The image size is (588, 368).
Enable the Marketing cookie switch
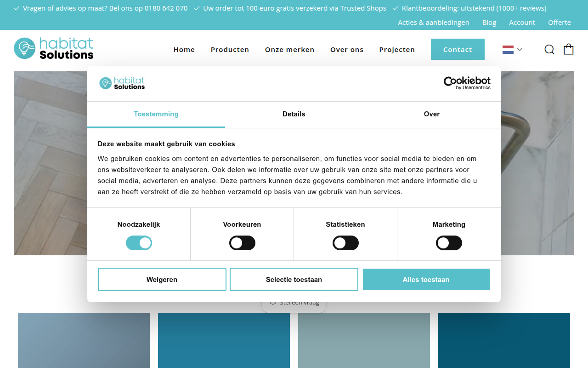tap(449, 243)
